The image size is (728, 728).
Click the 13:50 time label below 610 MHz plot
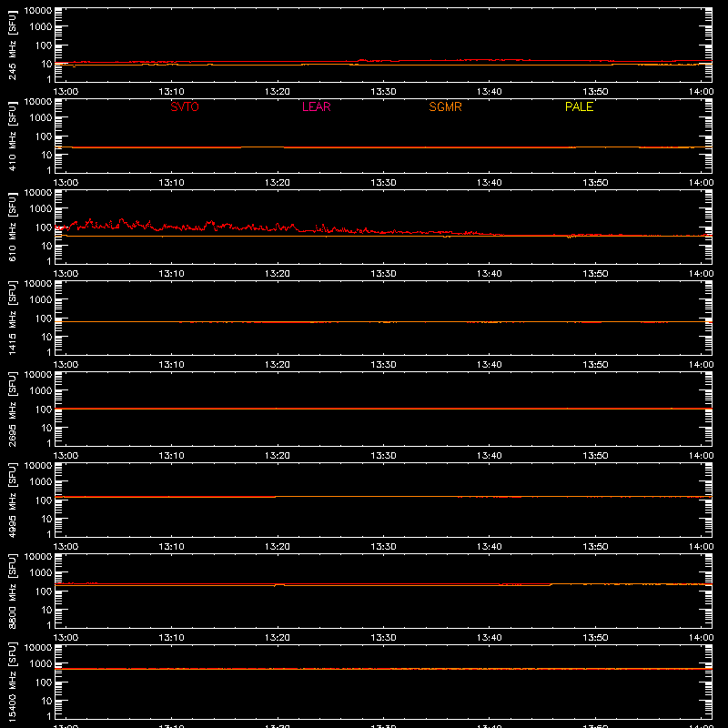click(595, 274)
